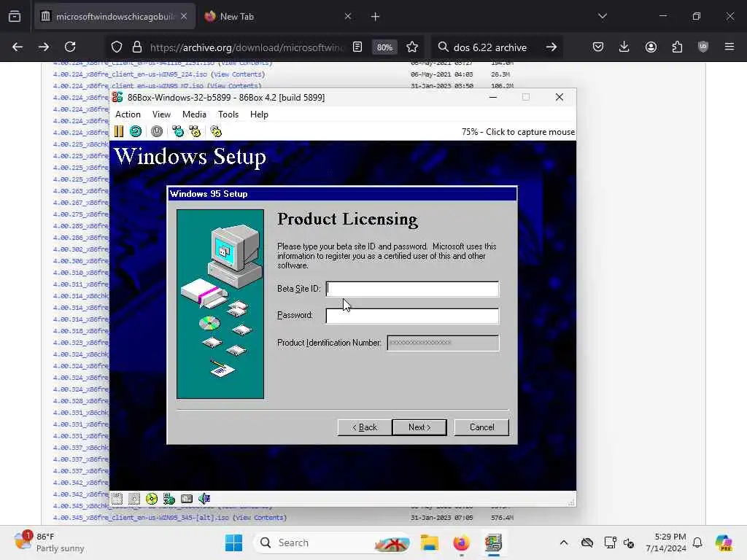Click the search go arrow button
This screenshot has width=747, height=560.
551,47
